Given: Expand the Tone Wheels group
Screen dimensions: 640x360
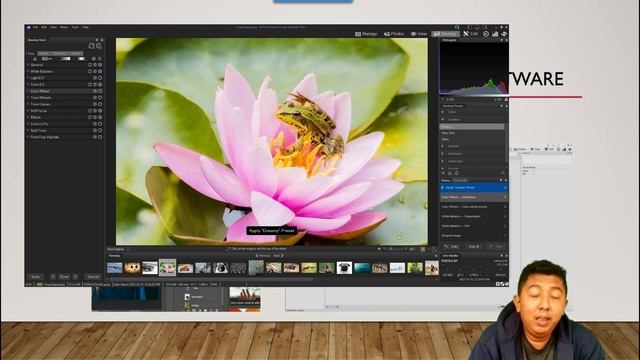Looking at the screenshot, I should coord(41,98).
